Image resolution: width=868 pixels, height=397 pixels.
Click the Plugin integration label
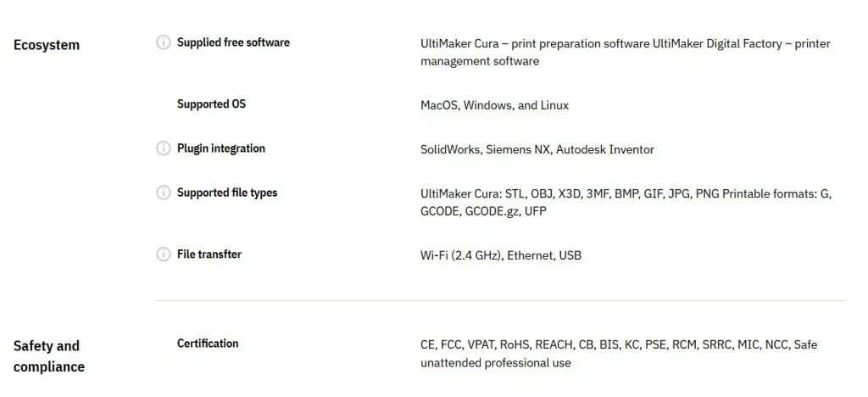(220, 148)
